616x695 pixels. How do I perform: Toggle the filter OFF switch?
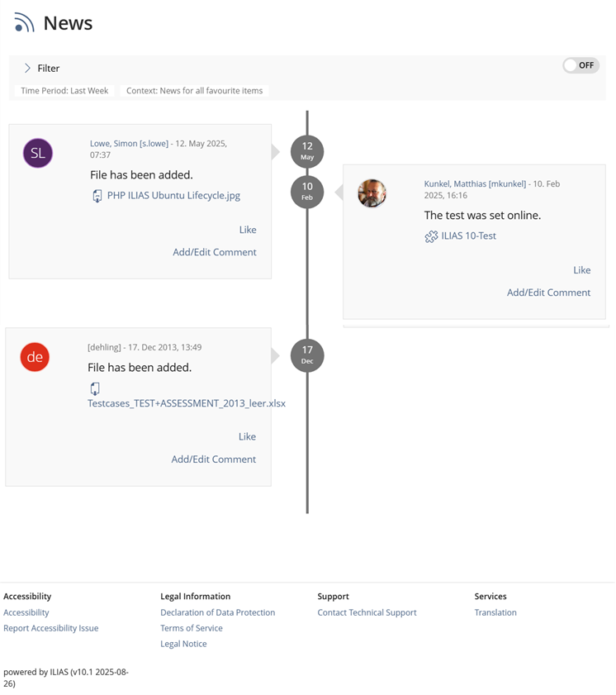580,65
